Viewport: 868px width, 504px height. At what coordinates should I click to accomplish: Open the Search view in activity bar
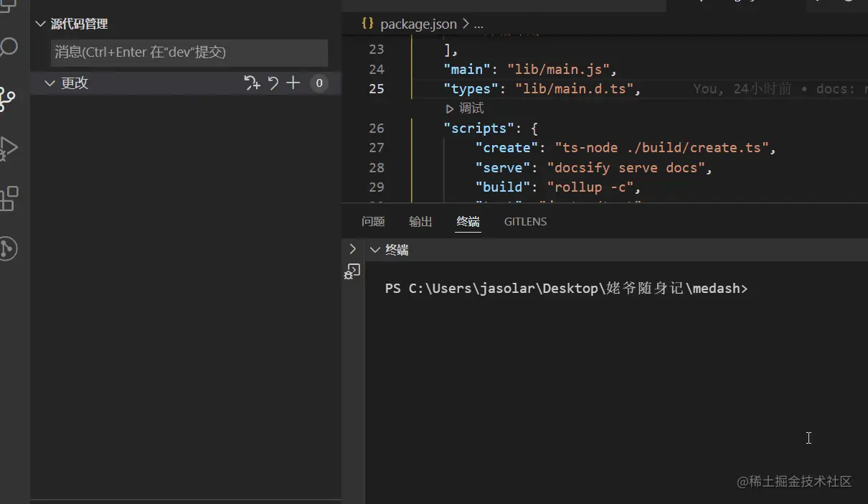point(9,48)
